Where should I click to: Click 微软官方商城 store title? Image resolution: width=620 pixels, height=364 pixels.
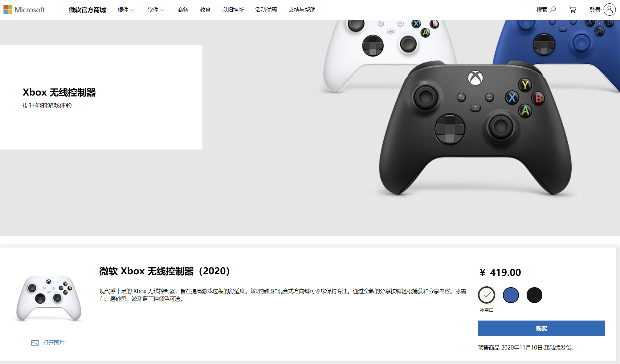[x=87, y=10]
